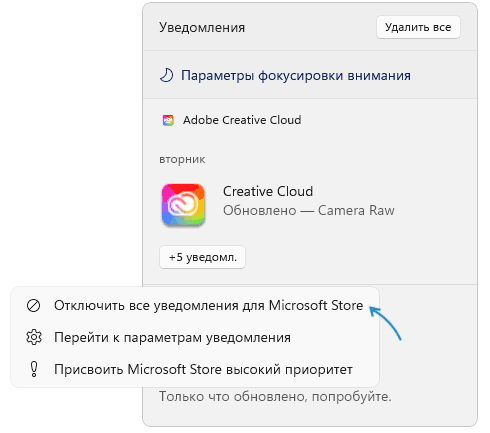This screenshot has height=433, width=490.
Task: Click the moon focus assist icon
Action: point(166,75)
